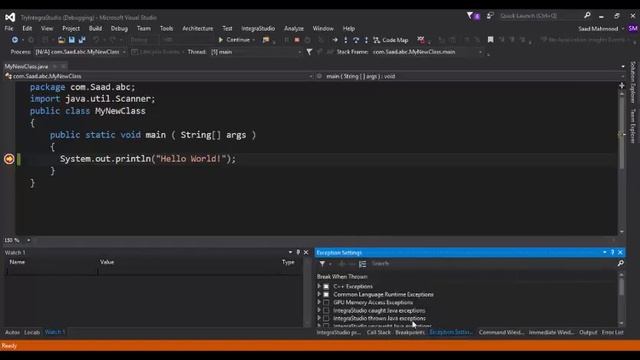Open the Architecture menu
The height and width of the screenshot is (360, 640).
[x=198, y=29]
